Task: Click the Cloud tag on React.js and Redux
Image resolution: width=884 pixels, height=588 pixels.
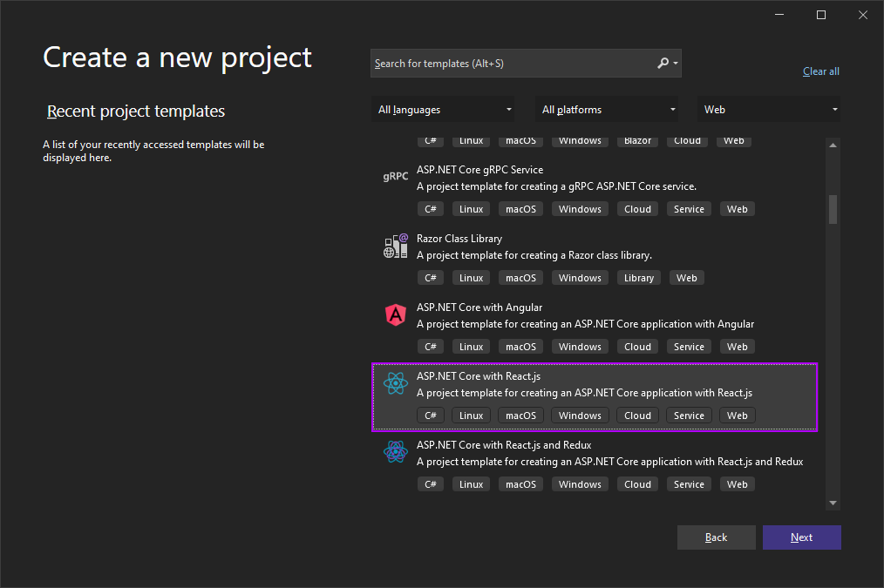Action: [x=637, y=483]
